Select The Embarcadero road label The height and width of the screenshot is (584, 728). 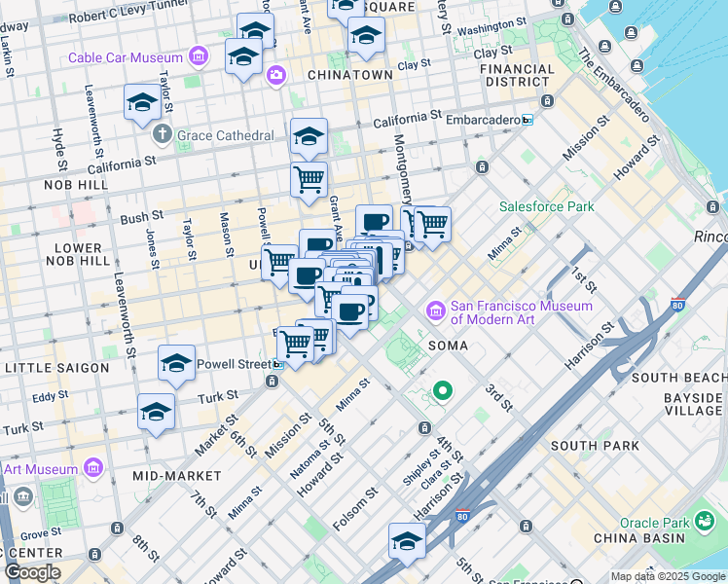click(612, 85)
